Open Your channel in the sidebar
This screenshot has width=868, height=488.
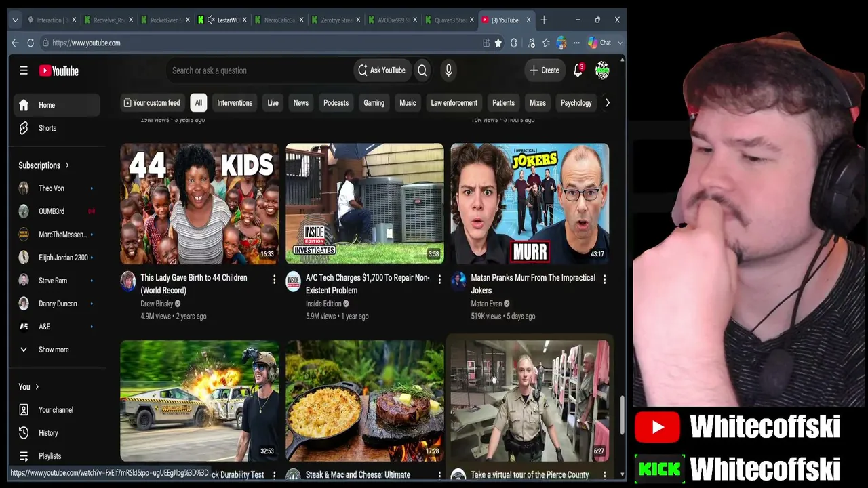[57, 410]
